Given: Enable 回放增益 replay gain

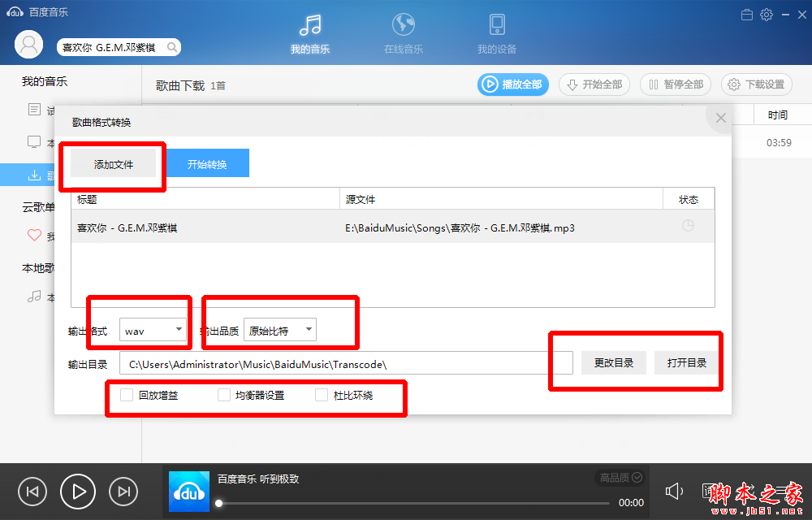Looking at the screenshot, I should coord(126,394).
